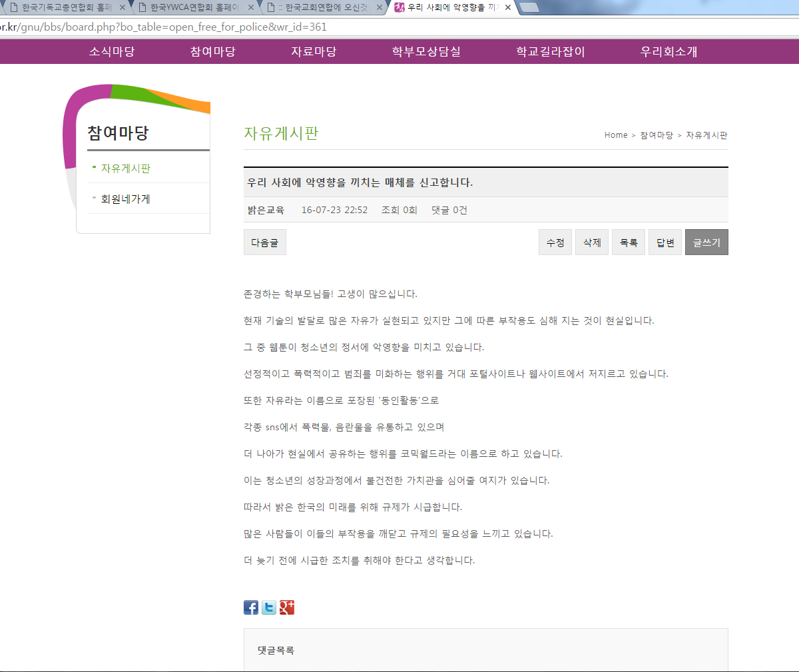Click the post title 우리 사회에 악영향을 끼치는 매체를 신고합니다
Viewport: 799px width, 672px height.
click(x=360, y=182)
